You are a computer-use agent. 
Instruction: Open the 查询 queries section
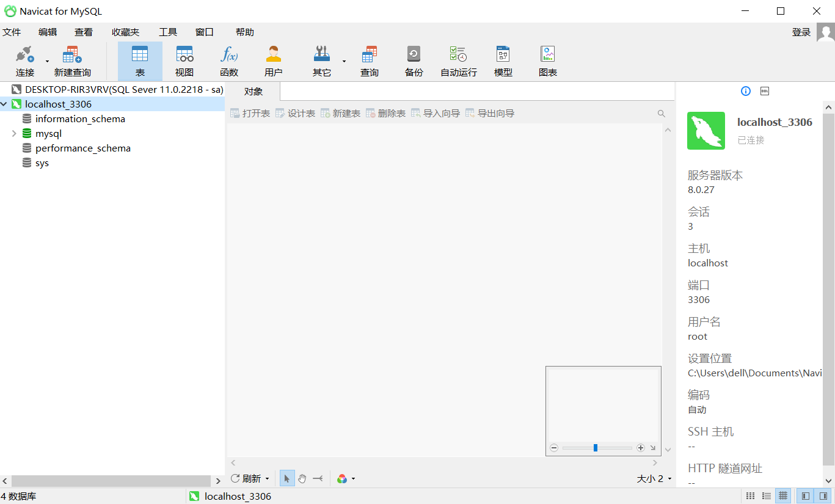point(370,61)
